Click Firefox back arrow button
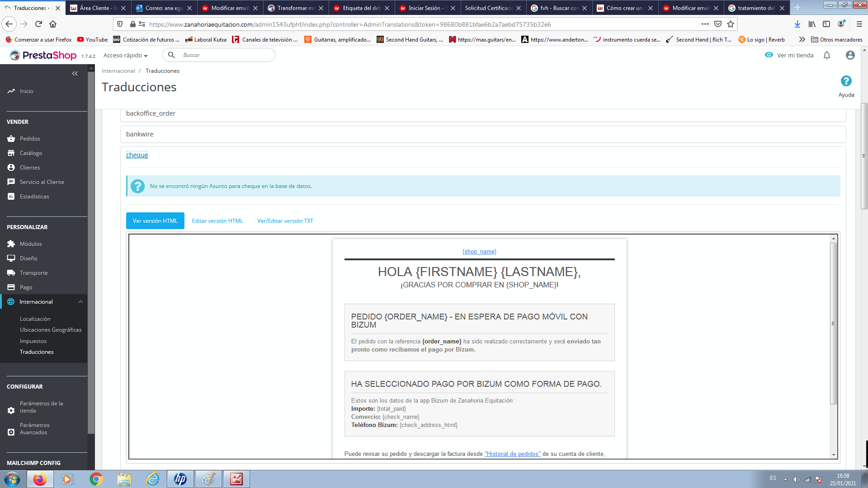Viewport: 868px width, 488px height. (x=9, y=24)
